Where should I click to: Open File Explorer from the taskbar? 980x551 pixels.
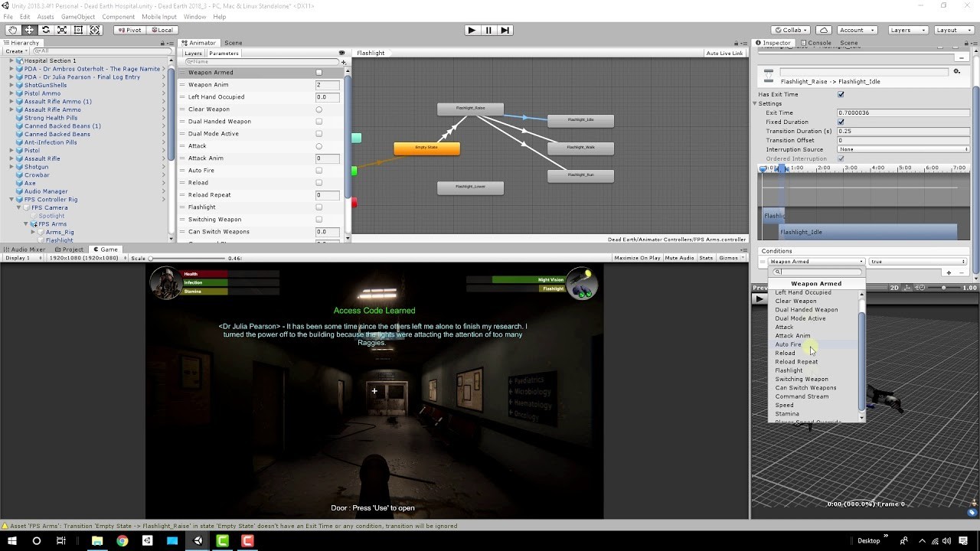tap(97, 540)
